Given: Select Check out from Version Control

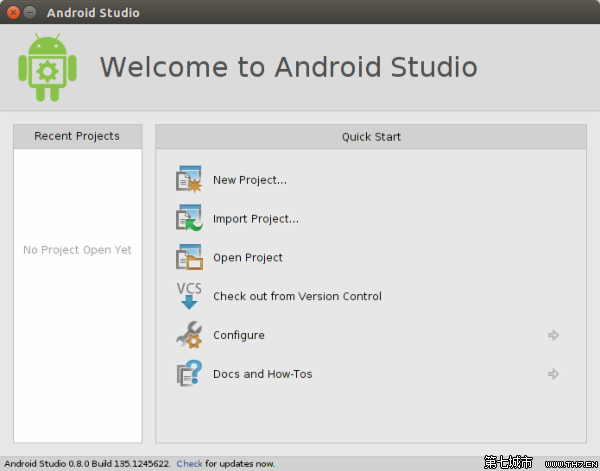Looking at the screenshot, I should (x=297, y=296).
